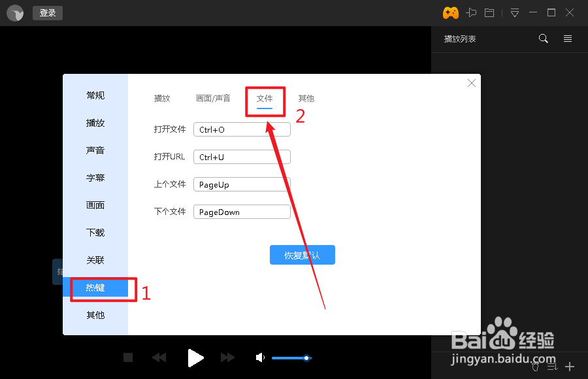588x379 pixels.
Task: Click the 打开文件 hotkey field showing Ctrl+O
Action: click(242, 129)
